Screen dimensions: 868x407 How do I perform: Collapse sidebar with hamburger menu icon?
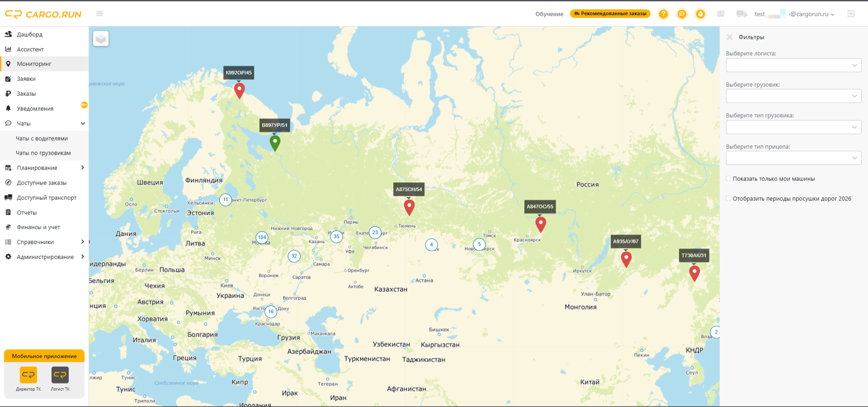(x=99, y=14)
